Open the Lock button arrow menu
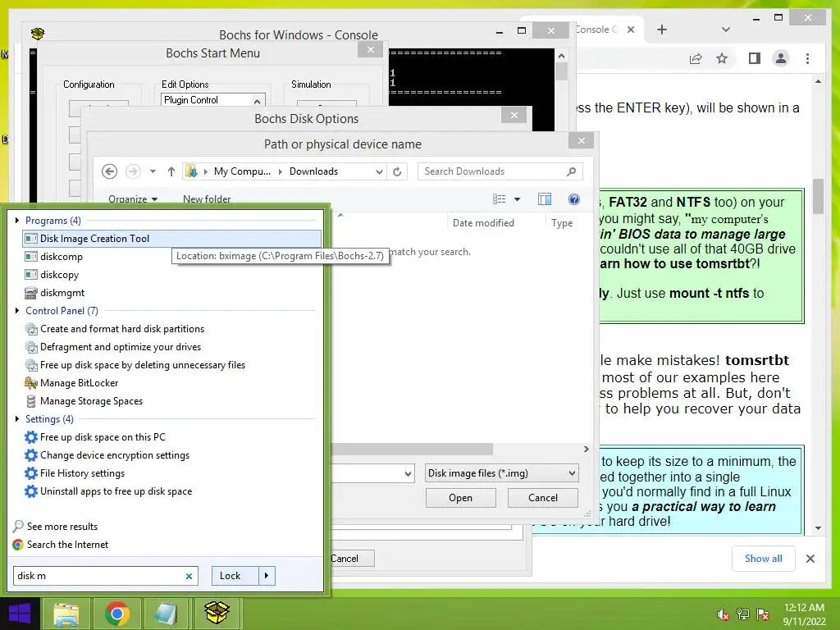The image size is (840, 630). 267,576
